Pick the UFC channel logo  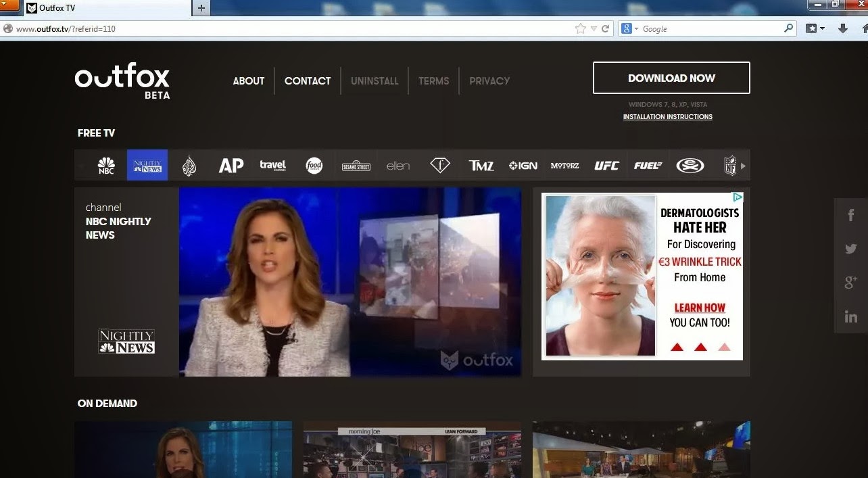click(x=606, y=166)
